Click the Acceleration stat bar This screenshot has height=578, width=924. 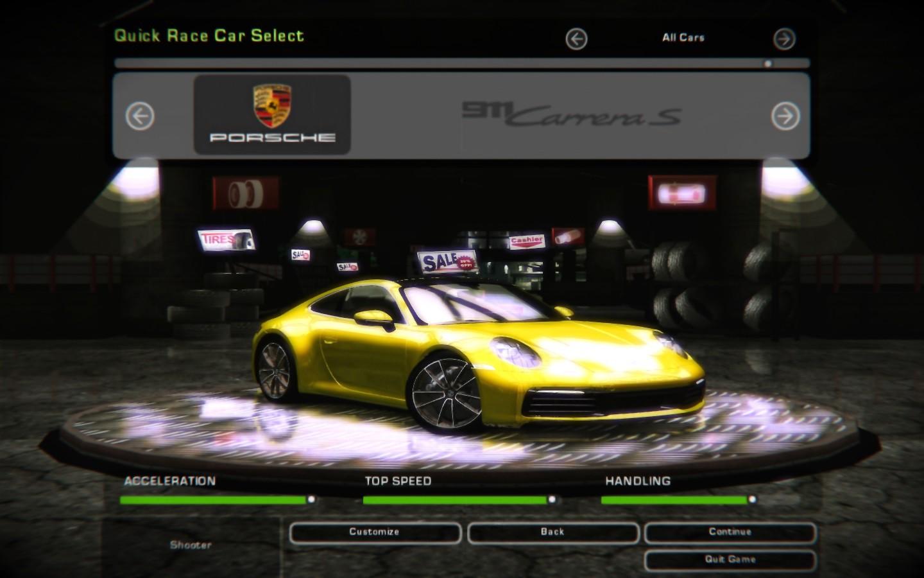(218, 500)
